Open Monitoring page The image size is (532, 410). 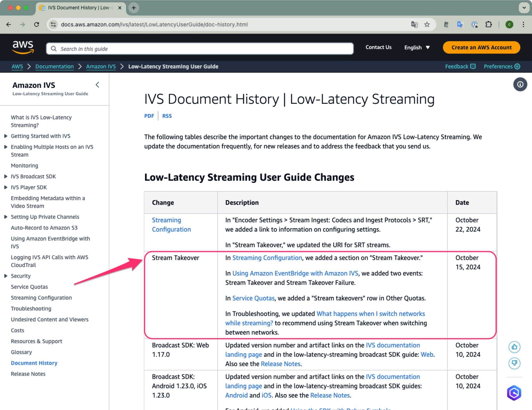[24, 166]
